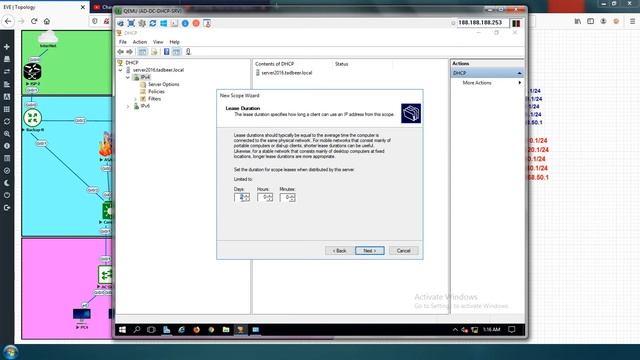
Task: Select Server Options in the DHCP tree
Action: tap(163, 84)
